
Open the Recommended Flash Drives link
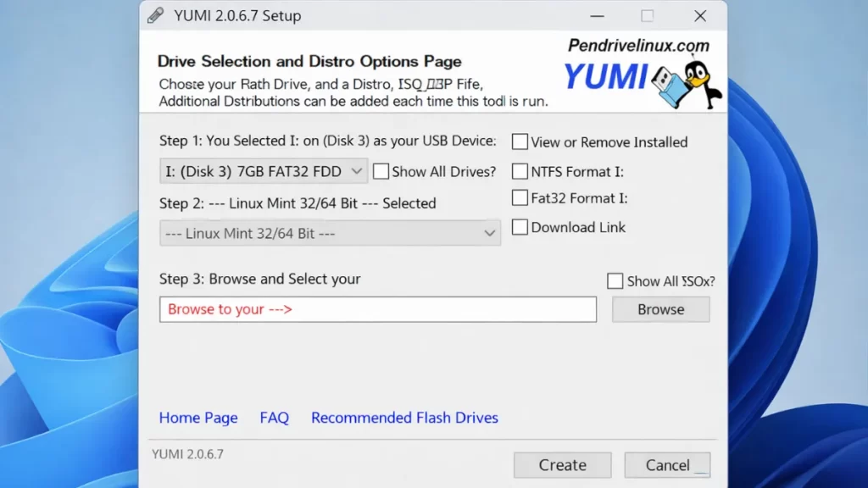[404, 418]
